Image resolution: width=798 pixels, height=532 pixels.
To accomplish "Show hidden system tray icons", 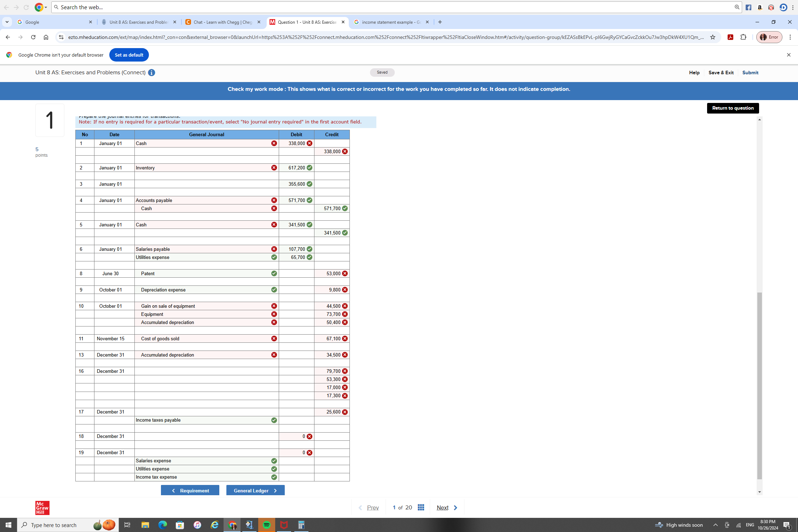I will tap(715, 525).
